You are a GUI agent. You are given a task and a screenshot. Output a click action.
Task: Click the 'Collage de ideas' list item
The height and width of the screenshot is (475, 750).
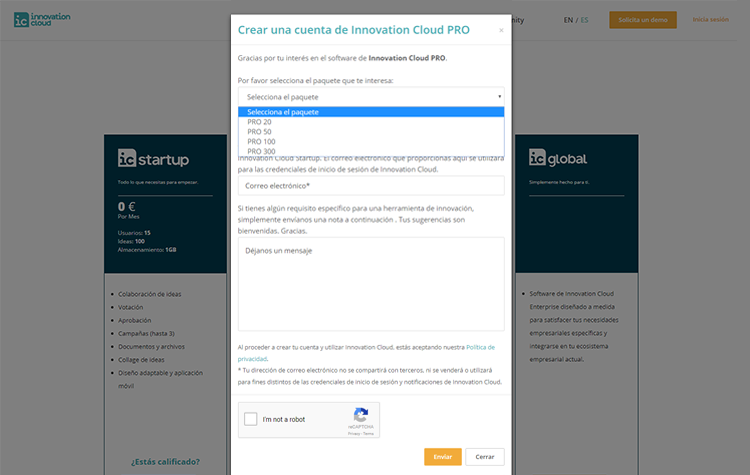point(141,360)
